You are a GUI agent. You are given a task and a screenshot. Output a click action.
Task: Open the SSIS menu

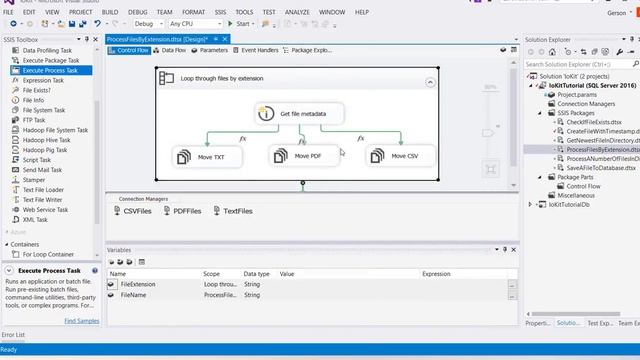click(220, 12)
